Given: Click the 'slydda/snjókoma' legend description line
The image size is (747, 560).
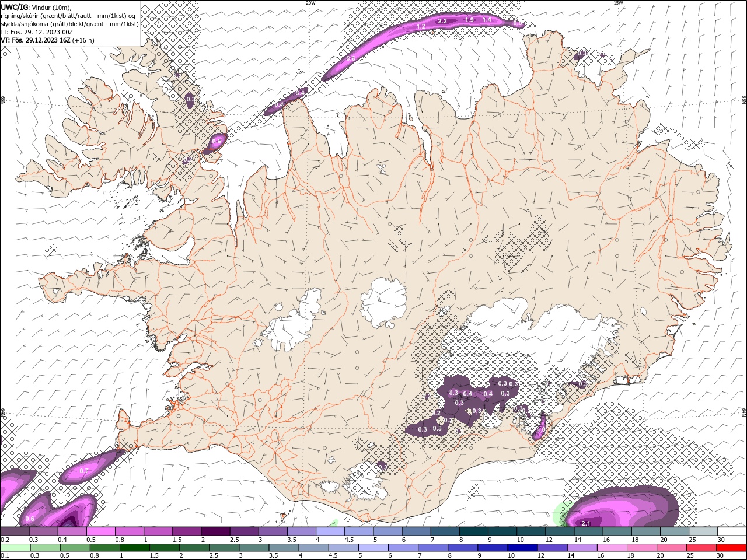Looking at the screenshot, I should coord(69,24).
